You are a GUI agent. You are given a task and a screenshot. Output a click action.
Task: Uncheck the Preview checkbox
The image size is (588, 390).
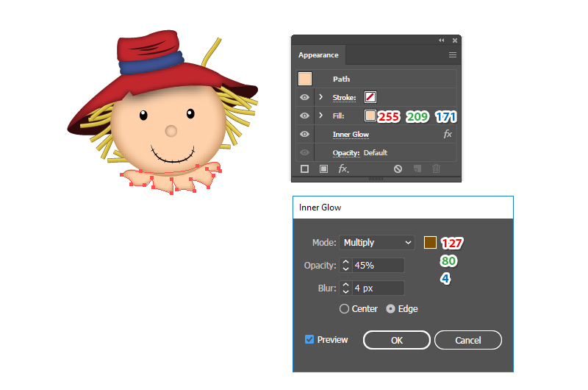click(x=309, y=340)
